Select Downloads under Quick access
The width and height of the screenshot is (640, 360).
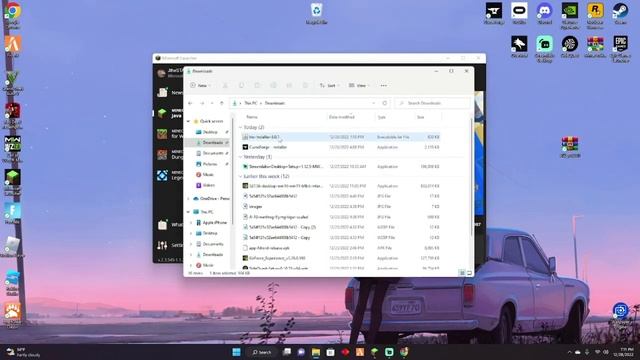212,142
